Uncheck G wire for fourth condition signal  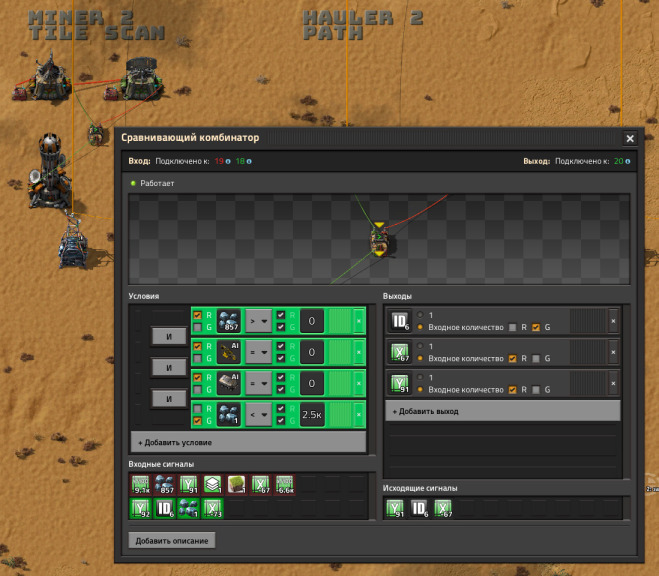(x=198, y=421)
